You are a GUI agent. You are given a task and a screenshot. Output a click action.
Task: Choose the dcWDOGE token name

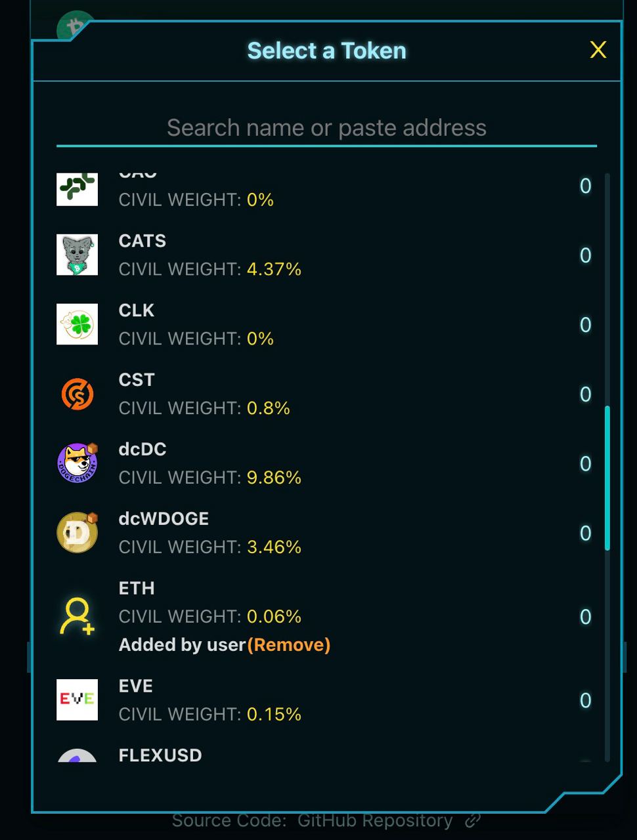164,518
